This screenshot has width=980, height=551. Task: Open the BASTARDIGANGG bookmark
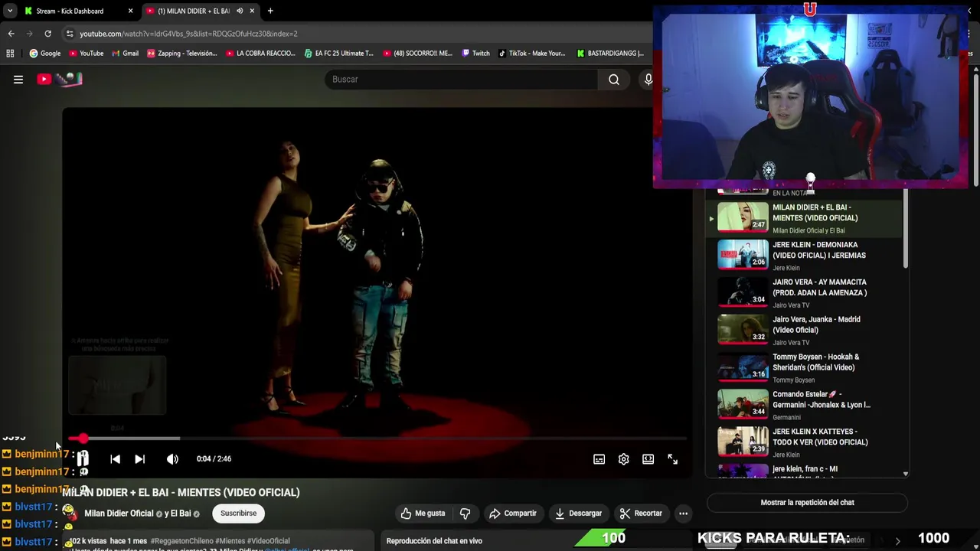click(x=610, y=54)
